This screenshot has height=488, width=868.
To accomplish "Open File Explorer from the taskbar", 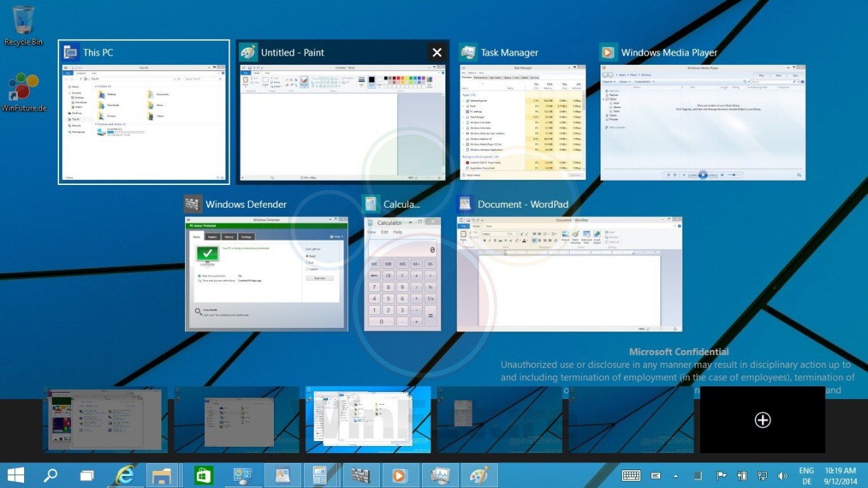I will tap(162, 475).
